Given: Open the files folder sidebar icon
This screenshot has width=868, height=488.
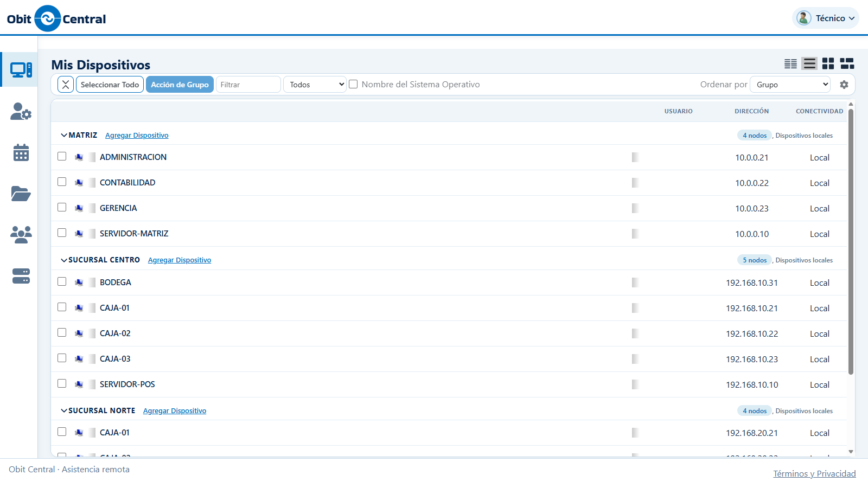Looking at the screenshot, I should click(x=21, y=194).
